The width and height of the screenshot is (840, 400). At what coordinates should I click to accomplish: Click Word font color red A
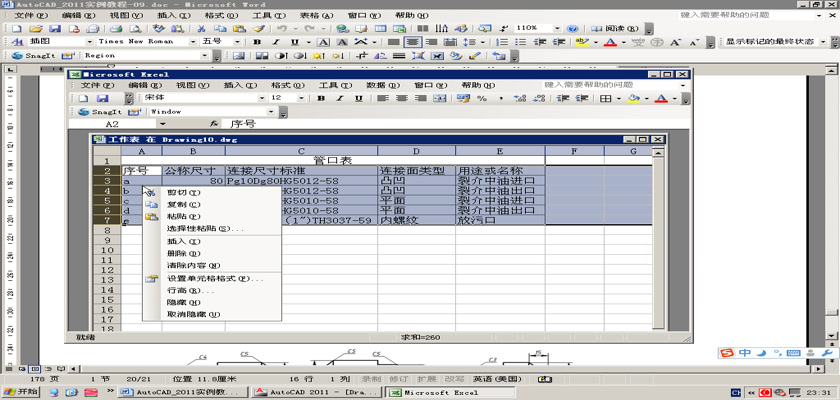[x=609, y=42]
